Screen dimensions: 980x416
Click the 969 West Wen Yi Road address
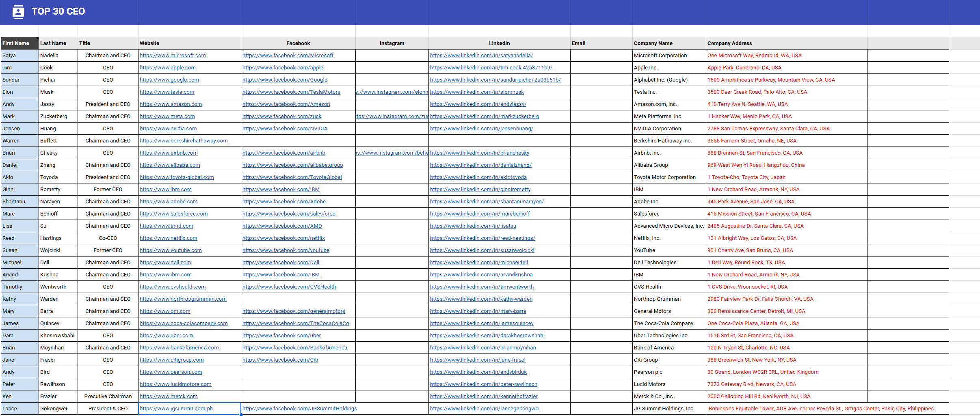click(x=756, y=165)
